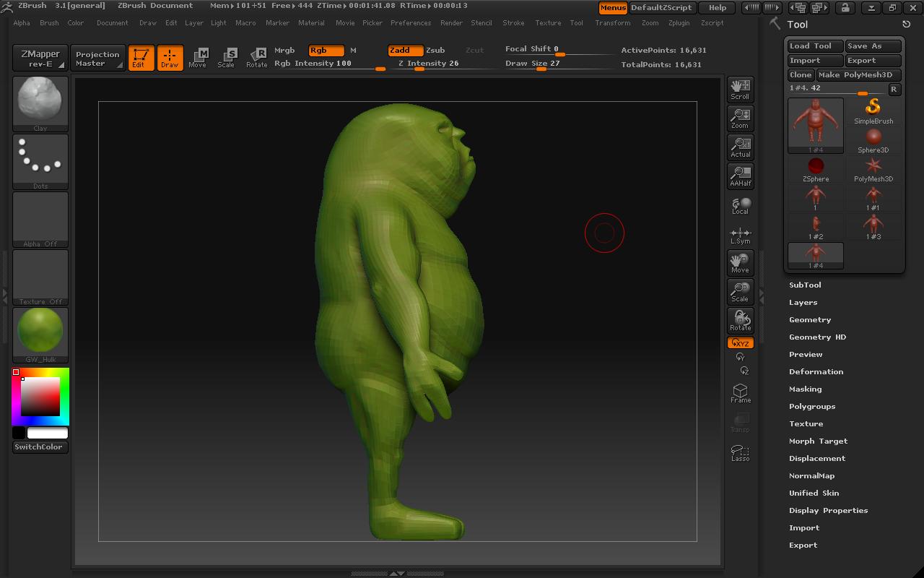Select the ZSphere tool

tap(816, 169)
